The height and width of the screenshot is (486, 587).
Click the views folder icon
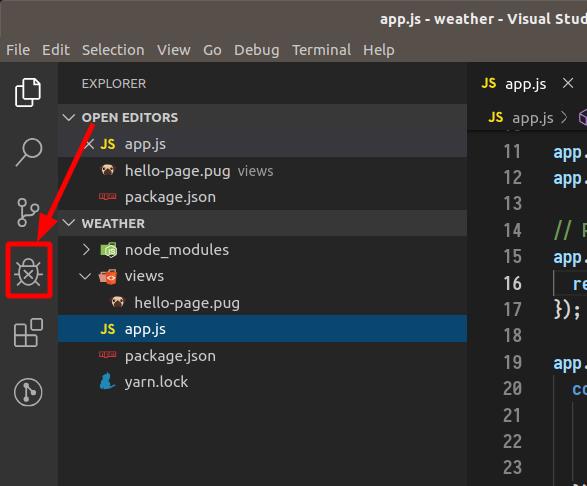(108, 277)
